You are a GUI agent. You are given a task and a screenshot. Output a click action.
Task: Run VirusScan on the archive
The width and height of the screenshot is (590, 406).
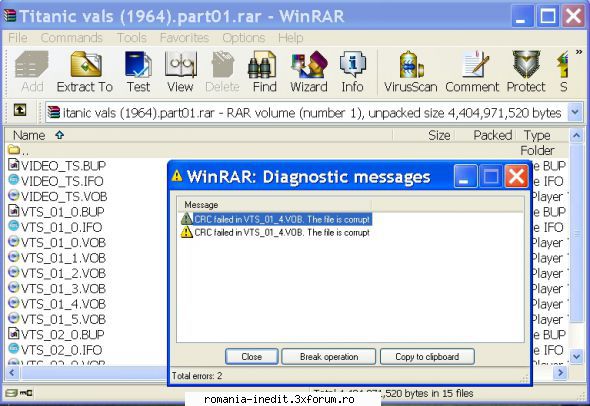[411, 72]
